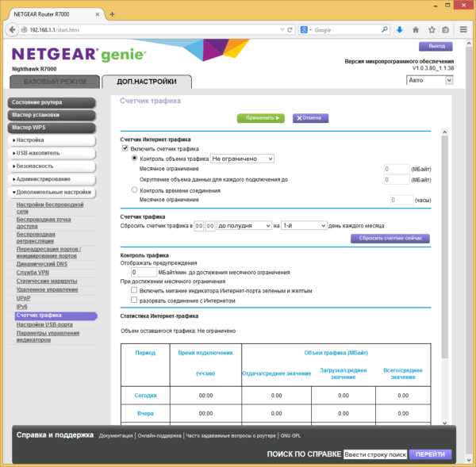Expand the Администрирование sidebar section
Image resolution: width=476 pixels, height=467 pixels.
tap(52, 179)
